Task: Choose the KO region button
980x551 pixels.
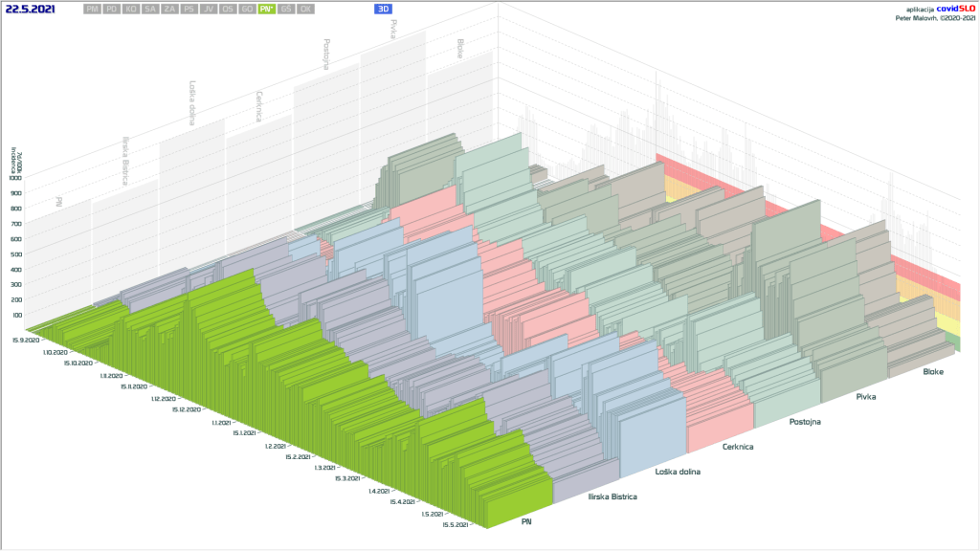Action: click(x=131, y=9)
